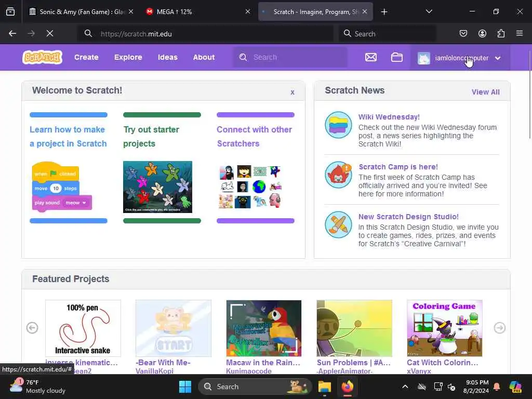Open the Firefox account icon
Screen dimensions: 532x399
point(482,34)
